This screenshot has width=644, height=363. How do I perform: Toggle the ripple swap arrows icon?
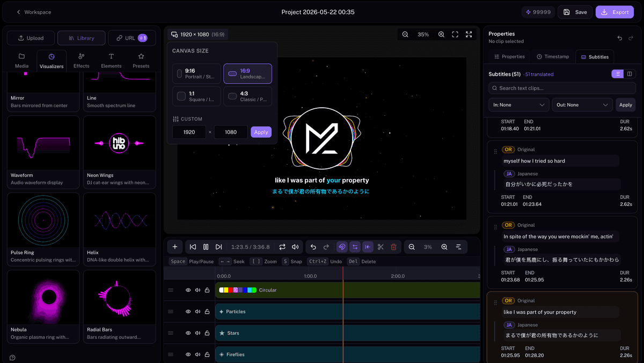click(x=355, y=247)
